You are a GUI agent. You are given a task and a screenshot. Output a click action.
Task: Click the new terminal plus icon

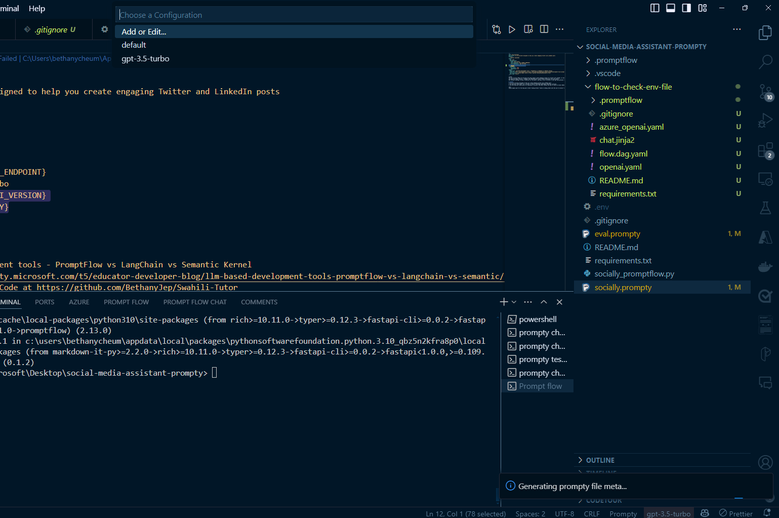coord(503,302)
